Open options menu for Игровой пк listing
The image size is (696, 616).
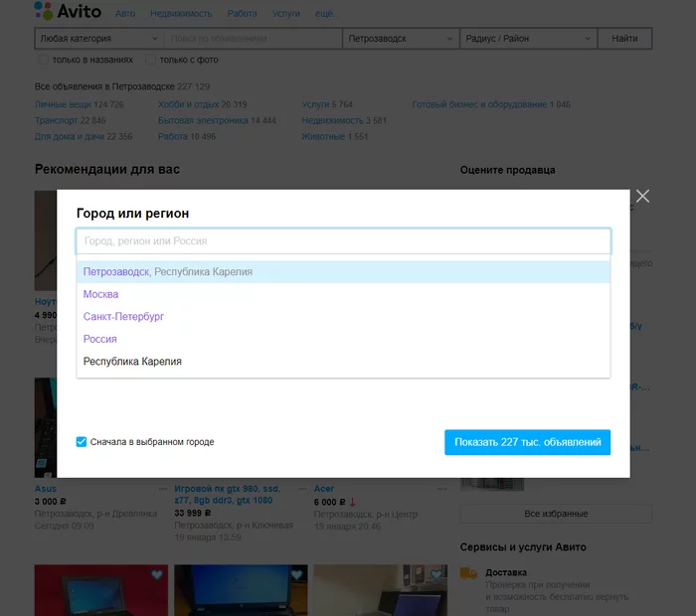point(302,489)
